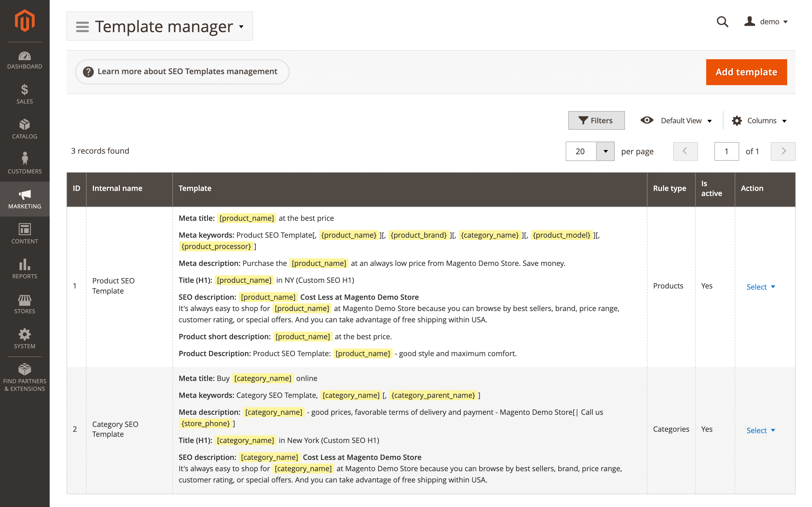Click the per page value field showing 20

(581, 151)
